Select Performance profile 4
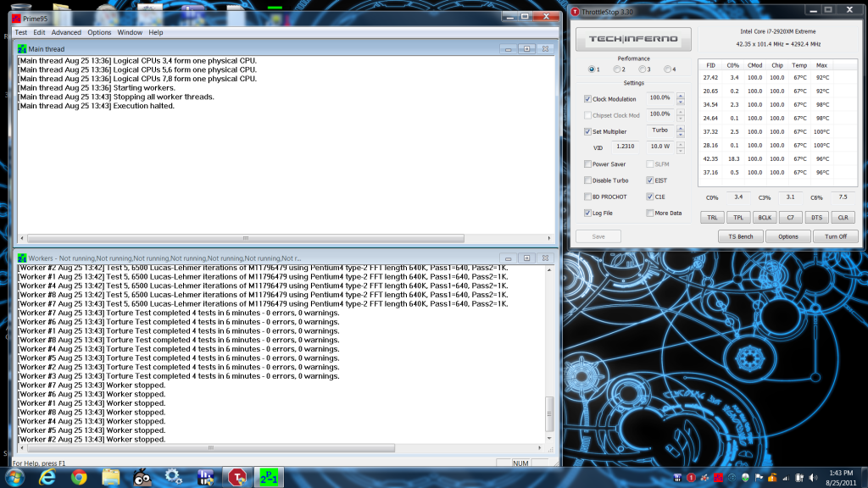This screenshot has height=488, width=868. (668, 69)
